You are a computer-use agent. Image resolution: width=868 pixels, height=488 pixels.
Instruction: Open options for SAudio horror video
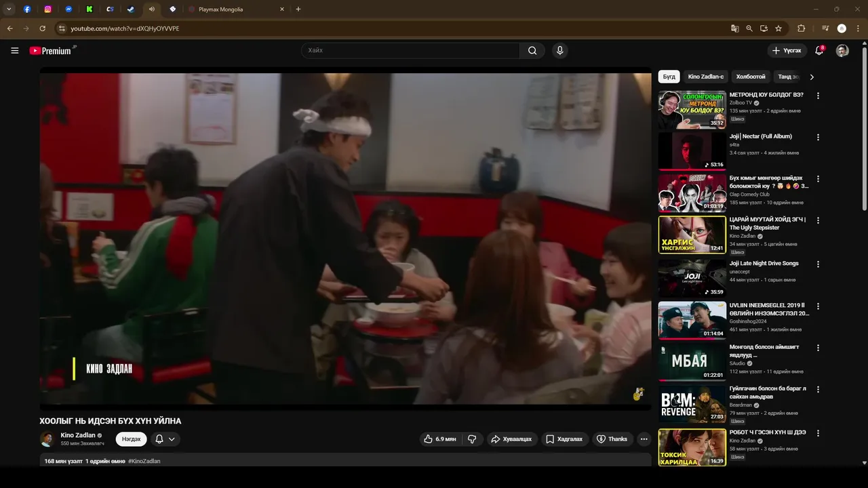[818, 348]
